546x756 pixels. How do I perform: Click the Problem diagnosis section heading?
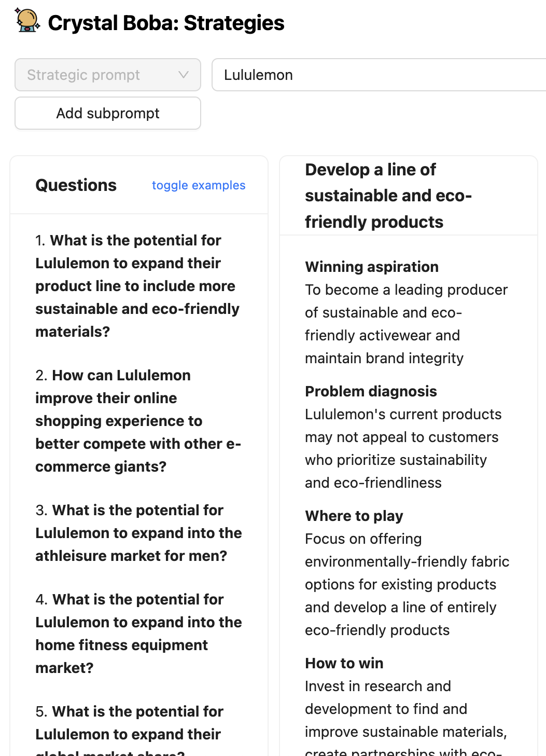coord(371,391)
